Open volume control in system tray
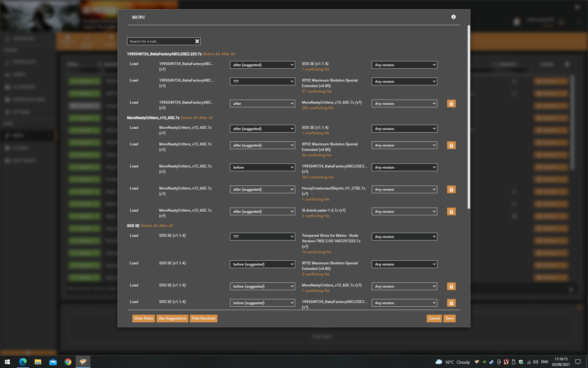 pyautogui.click(x=536, y=362)
